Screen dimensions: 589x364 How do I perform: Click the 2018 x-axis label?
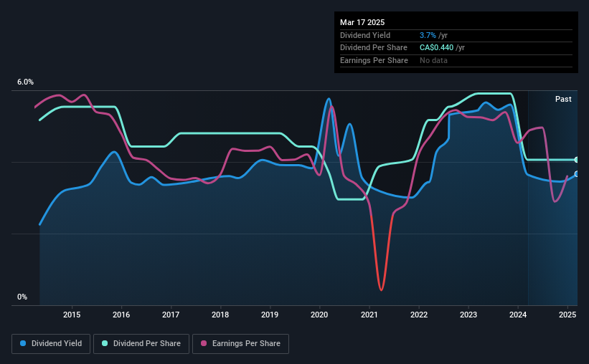(220, 315)
